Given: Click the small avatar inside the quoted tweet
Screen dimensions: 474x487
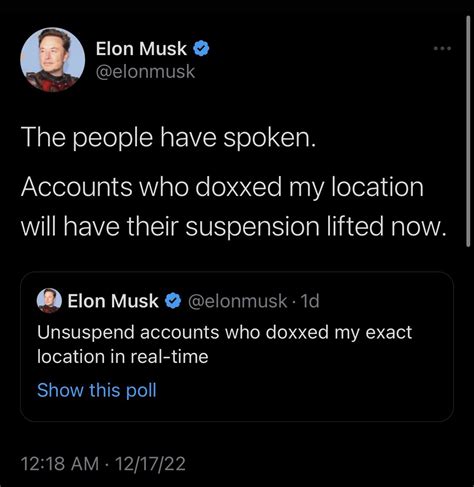Looking at the screenshot, I should coord(49,301).
